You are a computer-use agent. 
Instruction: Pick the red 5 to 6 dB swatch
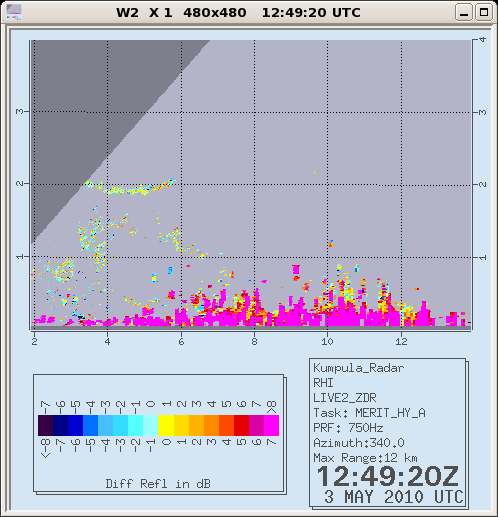(x=241, y=425)
